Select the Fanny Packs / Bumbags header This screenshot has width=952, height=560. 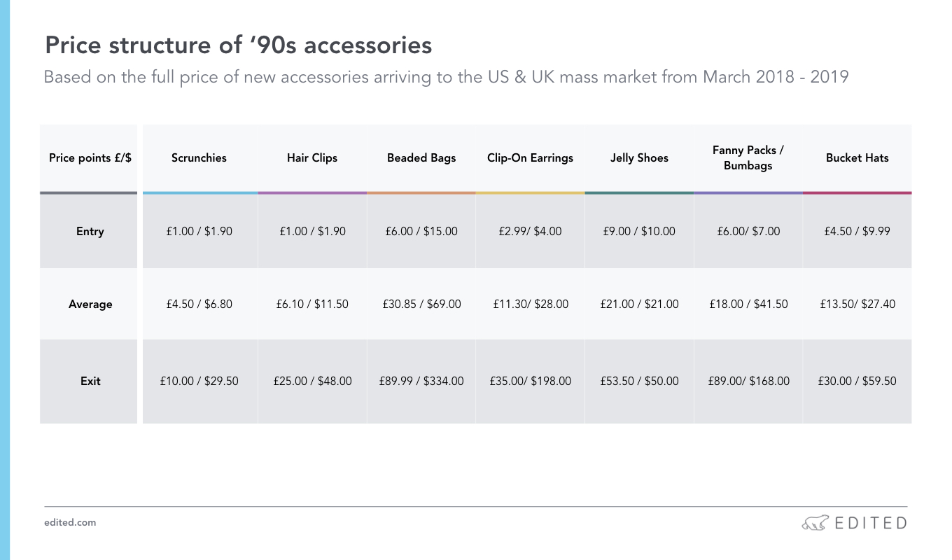click(748, 158)
